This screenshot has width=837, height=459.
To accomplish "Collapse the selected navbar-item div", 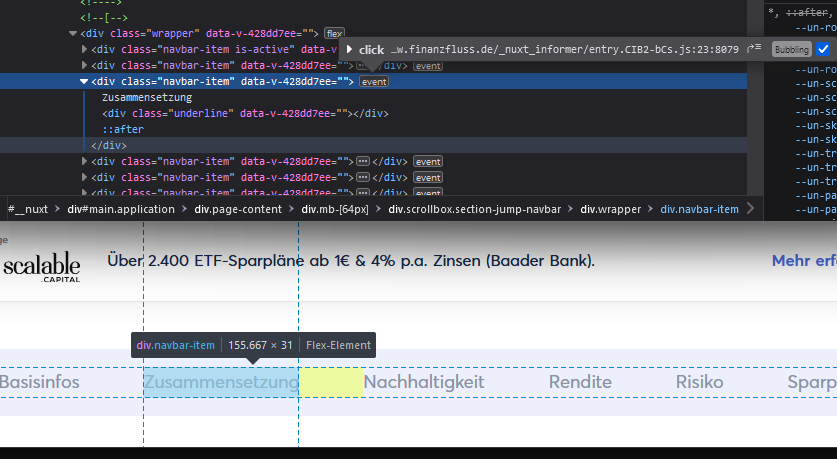I will pyautogui.click(x=85, y=82).
